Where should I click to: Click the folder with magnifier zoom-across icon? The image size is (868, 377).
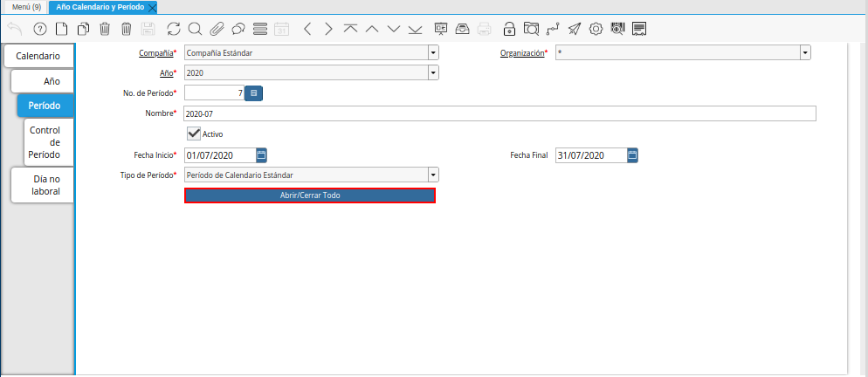[531, 29]
